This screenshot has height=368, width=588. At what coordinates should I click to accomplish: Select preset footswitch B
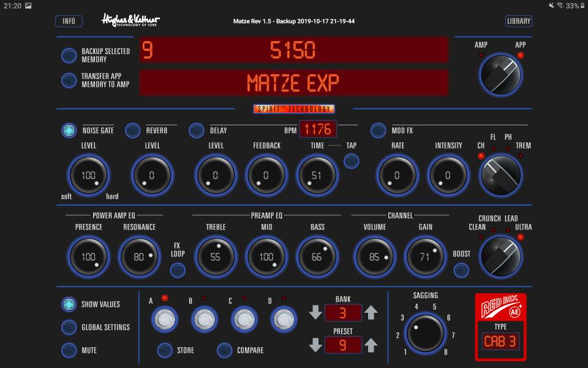[x=205, y=319]
